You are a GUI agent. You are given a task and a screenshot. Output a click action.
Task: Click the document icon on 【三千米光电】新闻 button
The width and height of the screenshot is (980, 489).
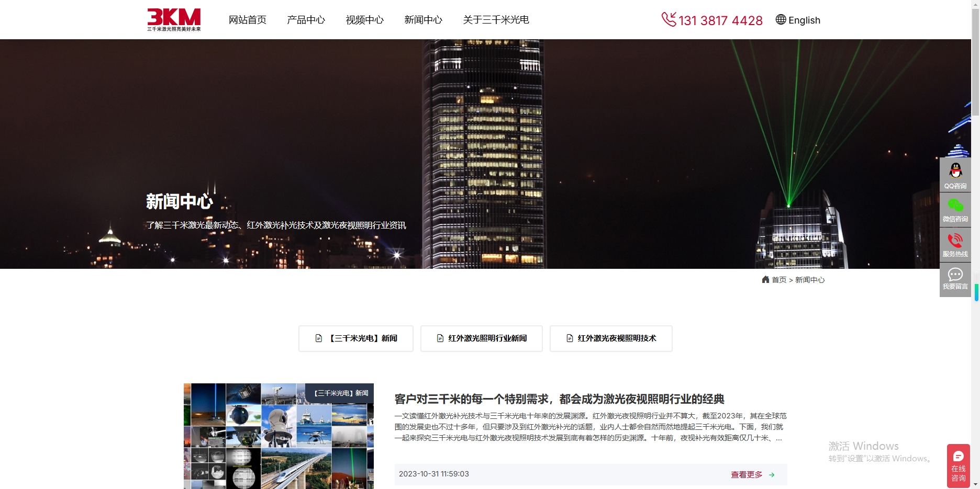point(318,338)
